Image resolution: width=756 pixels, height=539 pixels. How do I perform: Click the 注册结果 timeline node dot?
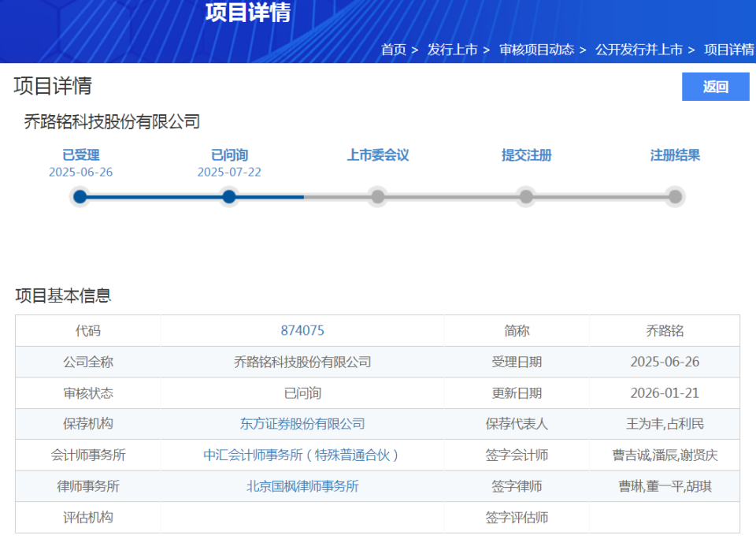tap(674, 196)
